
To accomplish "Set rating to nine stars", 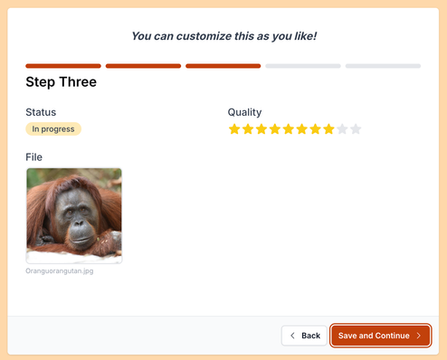I will pos(342,129).
